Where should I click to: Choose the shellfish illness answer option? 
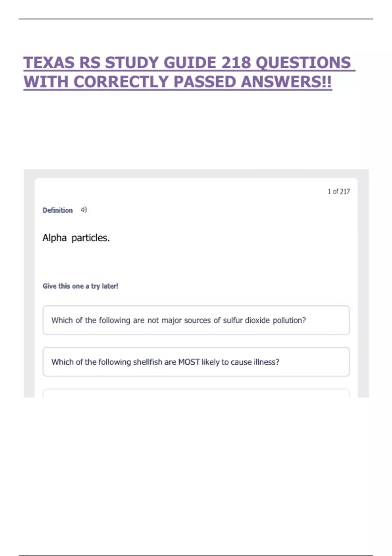tap(196, 362)
